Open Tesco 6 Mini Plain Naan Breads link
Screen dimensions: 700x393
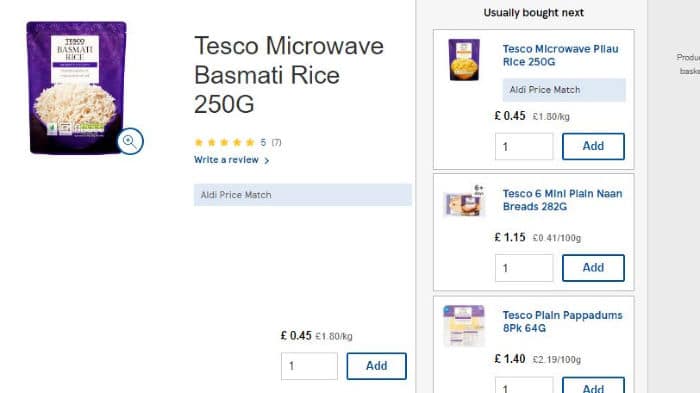click(x=562, y=200)
